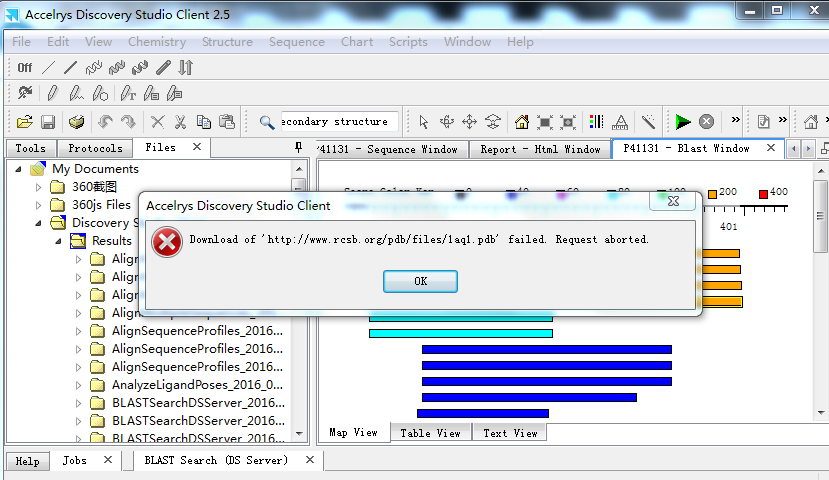This screenshot has height=480, width=829.
Task: Click the print icon
Action: tap(77, 122)
